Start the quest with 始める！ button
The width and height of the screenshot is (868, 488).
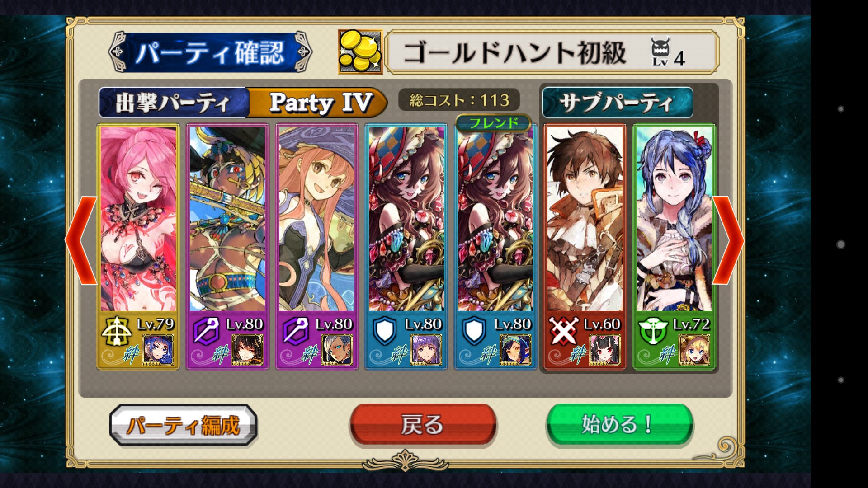pos(619,425)
